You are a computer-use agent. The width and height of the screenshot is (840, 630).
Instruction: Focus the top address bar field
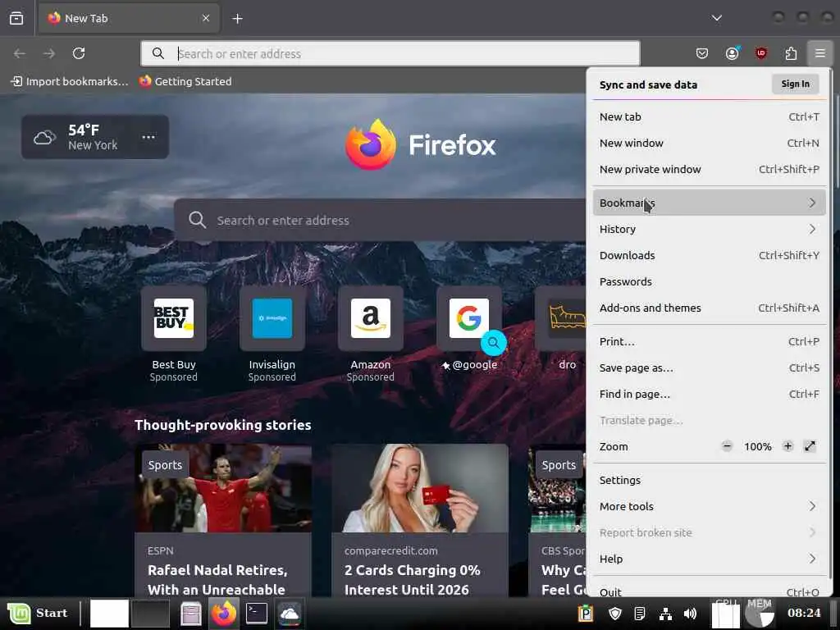[x=390, y=53]
